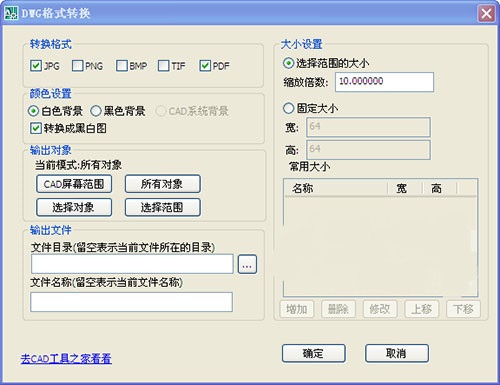Click the 选择范围 button
The image size is (500, 385).
(163, 207)
